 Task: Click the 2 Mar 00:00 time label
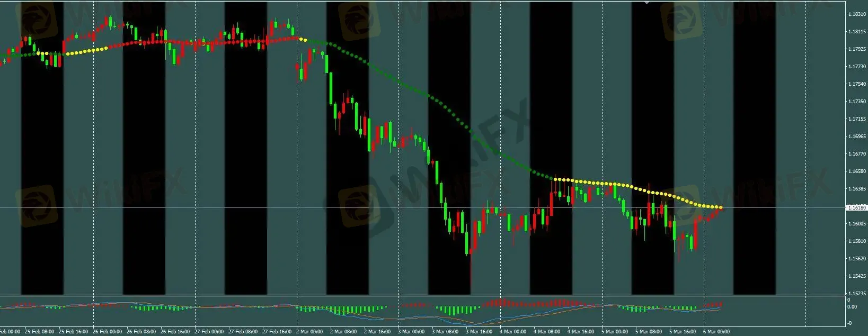pos(311,332)
